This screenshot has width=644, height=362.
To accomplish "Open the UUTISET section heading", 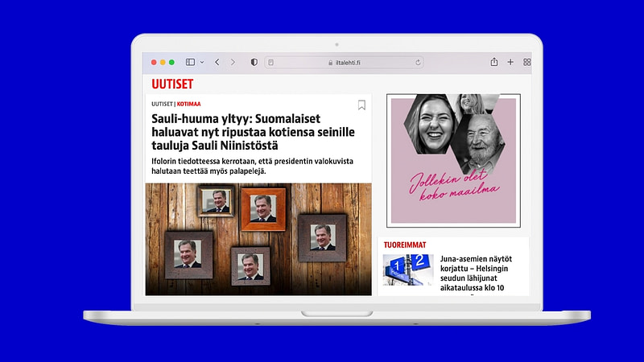I will coord(172,84).
